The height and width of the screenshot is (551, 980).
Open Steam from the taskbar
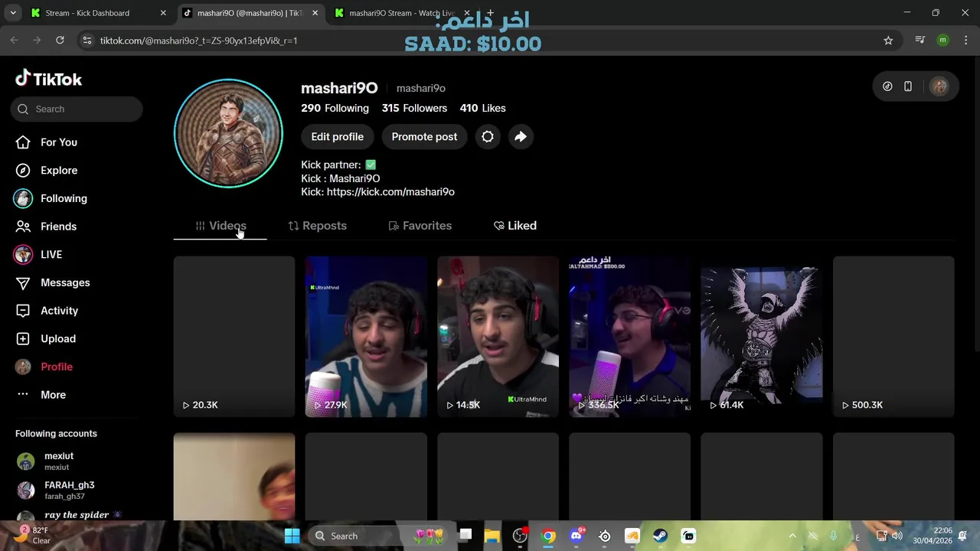click(x=660, y=536)
